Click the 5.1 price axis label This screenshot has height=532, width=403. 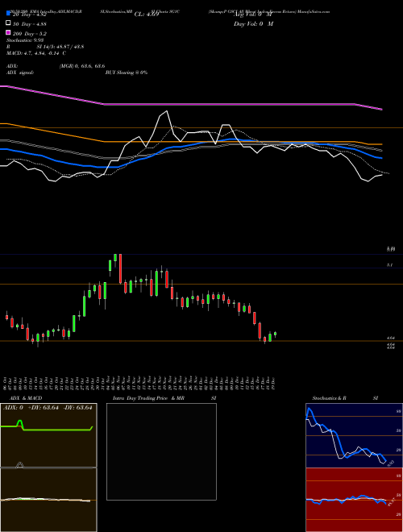tap(390, 265)
